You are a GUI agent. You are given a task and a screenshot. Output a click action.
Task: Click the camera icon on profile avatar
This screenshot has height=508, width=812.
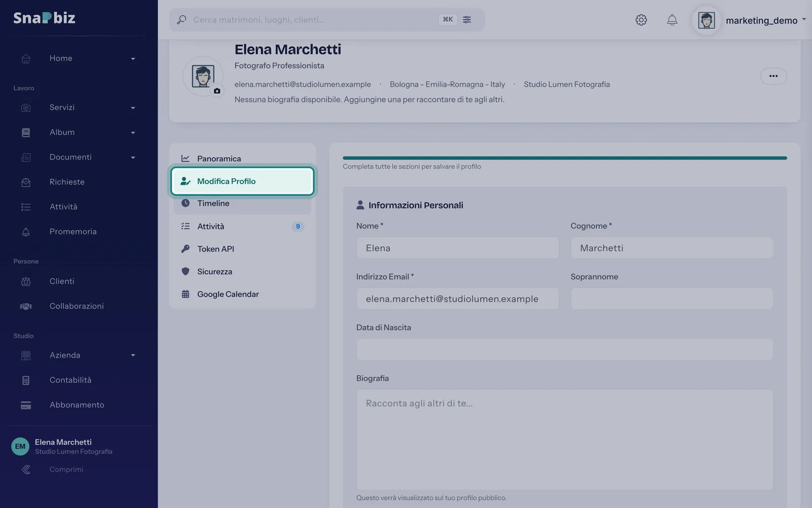217,91
